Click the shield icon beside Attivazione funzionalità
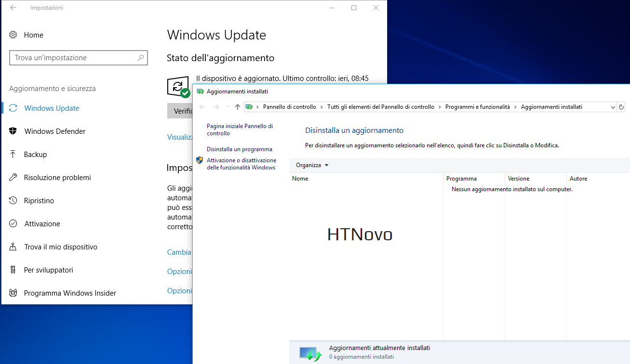Image resolution: width=630 pixels, height=364 pixels. (200, 160)
